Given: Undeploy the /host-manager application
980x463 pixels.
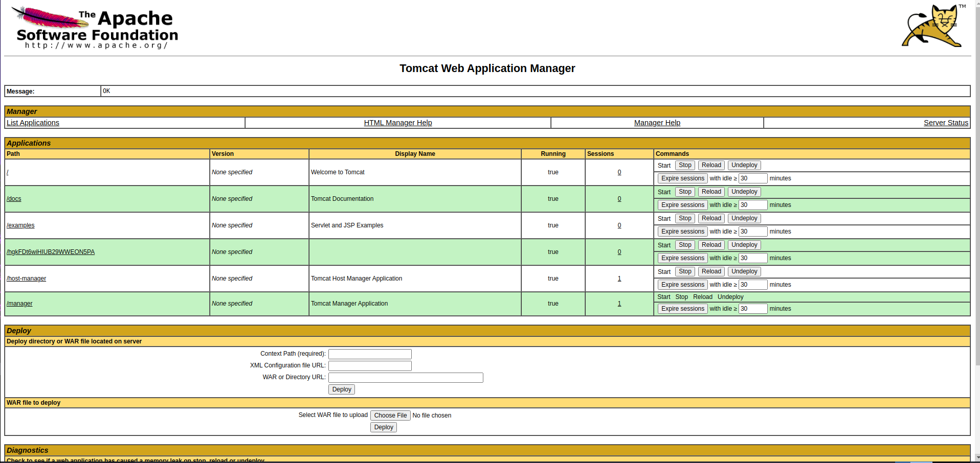Looking at the screenshot, I should click(x=744, y=271).
